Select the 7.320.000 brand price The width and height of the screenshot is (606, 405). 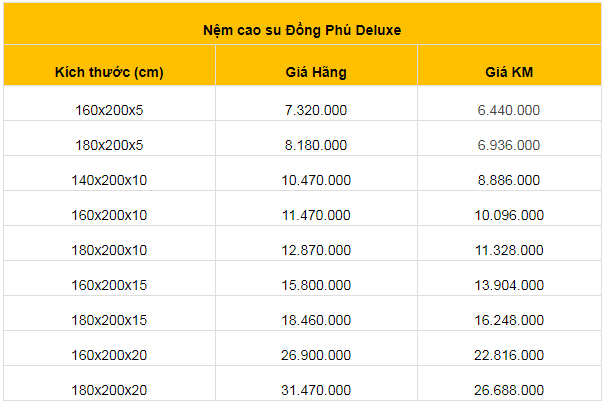click(316, 110)
